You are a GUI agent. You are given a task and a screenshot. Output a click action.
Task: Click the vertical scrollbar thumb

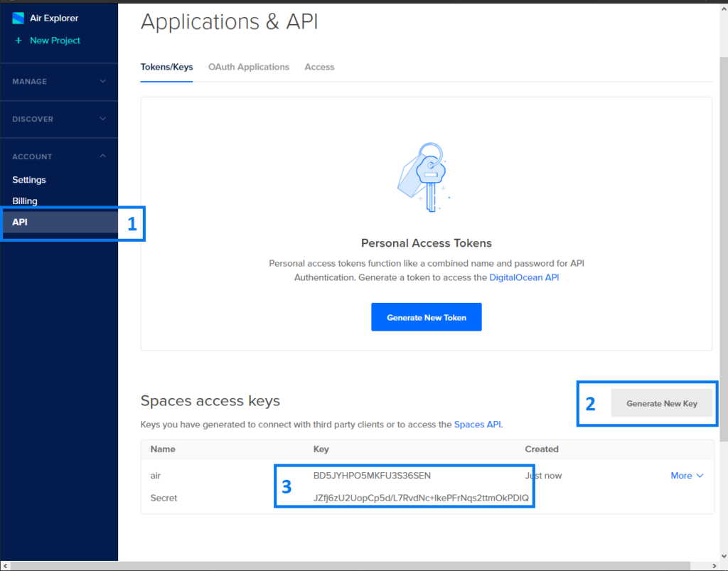pyautogui.click(x=723, y=249)
